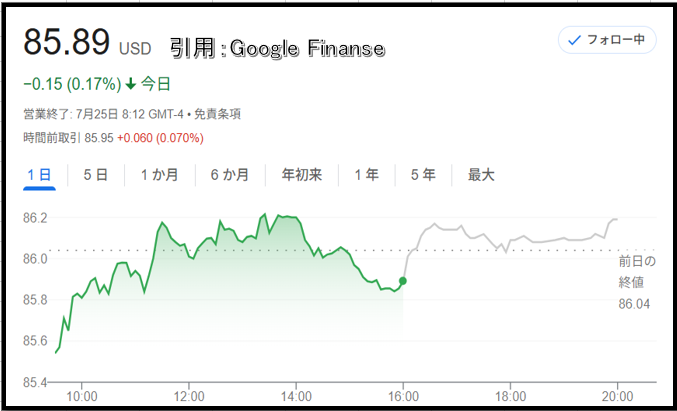The height and width of the screenshot is (411, 677).
Task: Click the green dot marker at 16:00
Action: click(403, 281)
